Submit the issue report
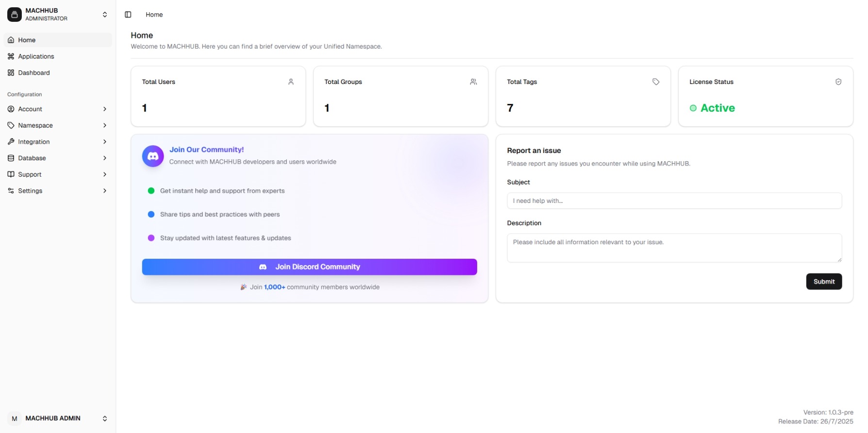This screenshot has width=868, height=433. pyautogui.click(x=824, y=282)
